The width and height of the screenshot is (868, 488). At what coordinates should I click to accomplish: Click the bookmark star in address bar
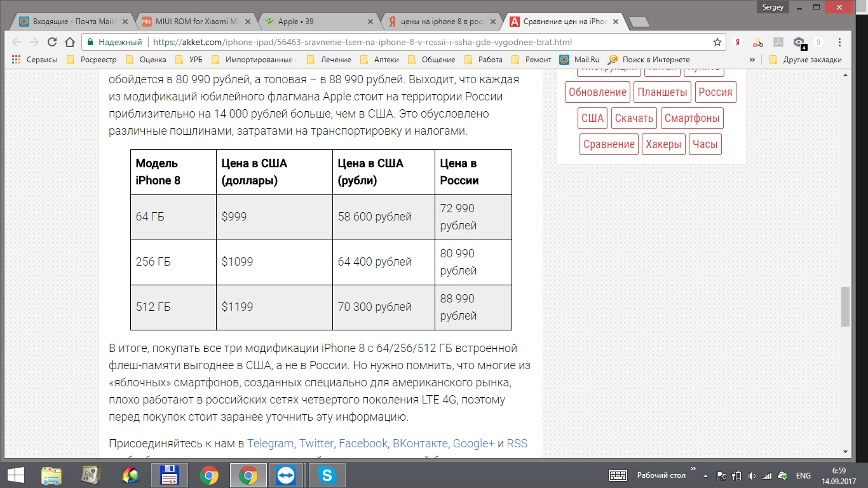pos(717,43)
